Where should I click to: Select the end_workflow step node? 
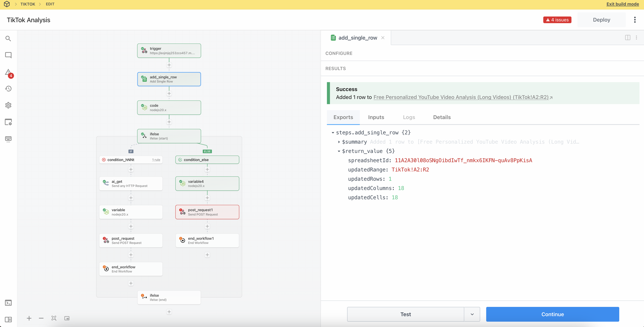tap(131, 269)
